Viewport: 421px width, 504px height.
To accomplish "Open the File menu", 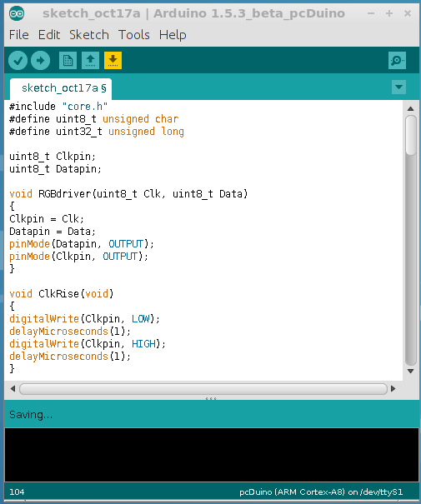I will [19, 35].
